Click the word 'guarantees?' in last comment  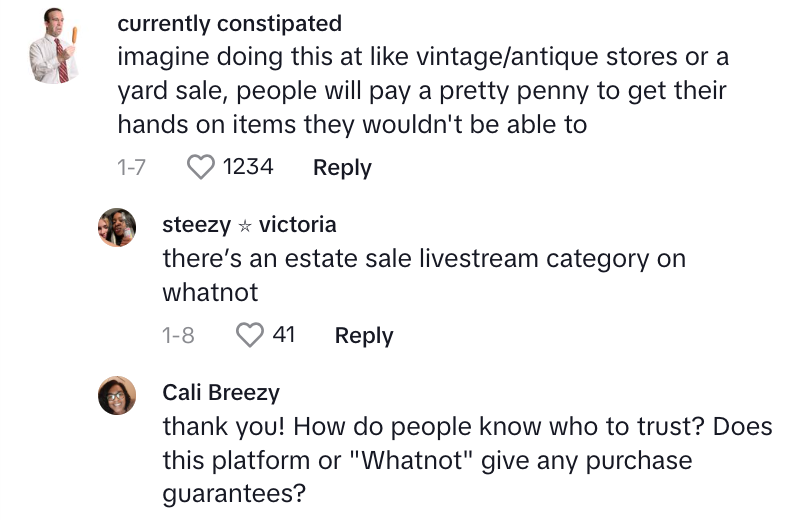(234, 494)
